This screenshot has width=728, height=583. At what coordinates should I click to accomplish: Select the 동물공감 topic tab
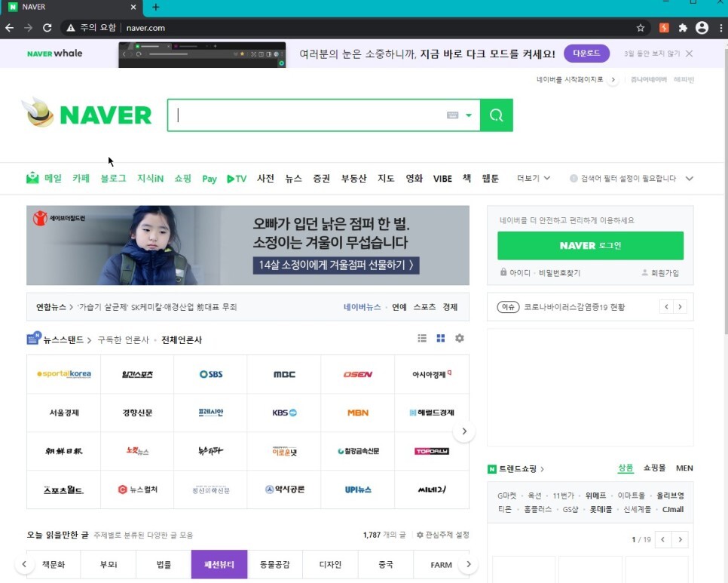(x=274, y=564)
